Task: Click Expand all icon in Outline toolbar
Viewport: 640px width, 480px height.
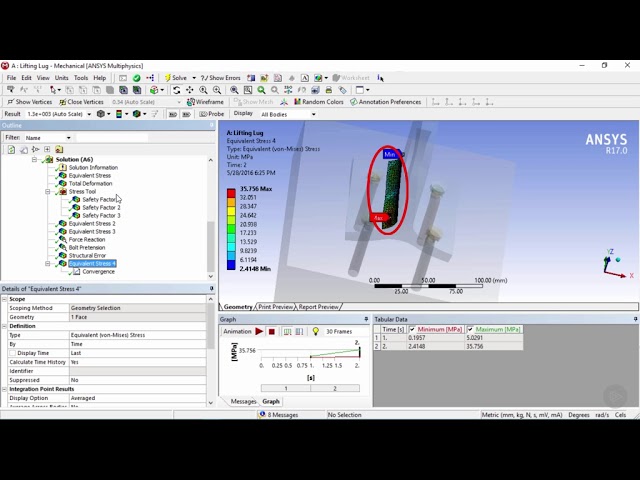Action: (x=47, y=149)
